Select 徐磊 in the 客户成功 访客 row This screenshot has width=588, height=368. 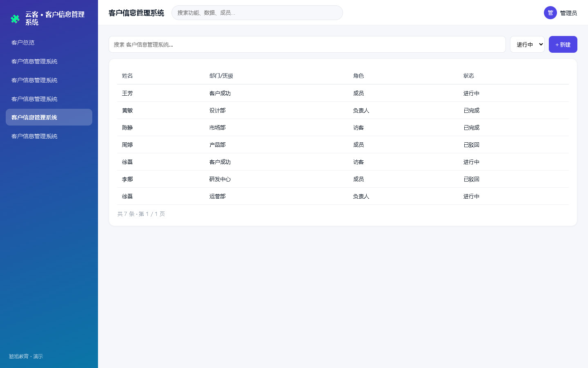(127, 162)
